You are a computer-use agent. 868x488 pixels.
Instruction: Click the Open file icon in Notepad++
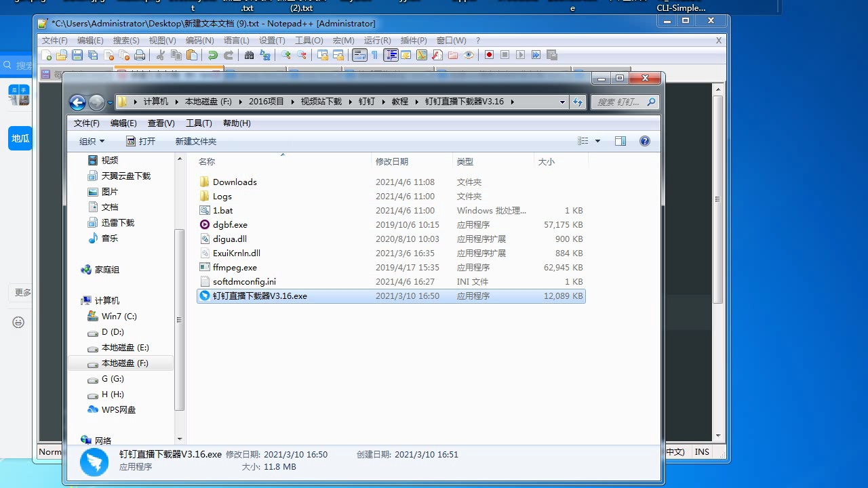(62, 55)
